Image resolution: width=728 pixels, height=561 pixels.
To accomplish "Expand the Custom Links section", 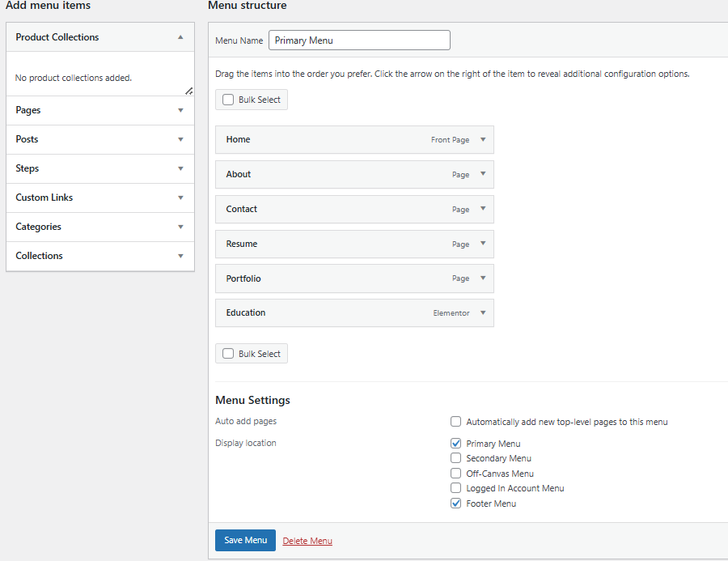I will pyautogui.click(x=100, y=198).
